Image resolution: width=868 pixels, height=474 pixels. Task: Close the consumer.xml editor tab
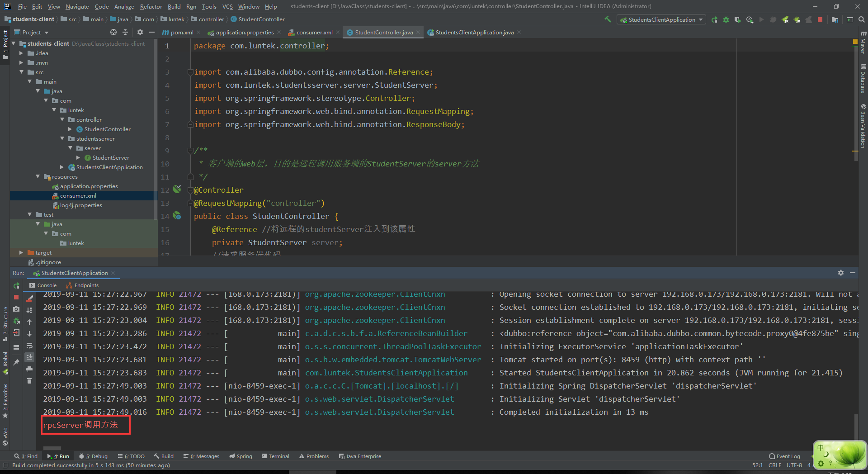pyautogui.click(x=338, y=32)
